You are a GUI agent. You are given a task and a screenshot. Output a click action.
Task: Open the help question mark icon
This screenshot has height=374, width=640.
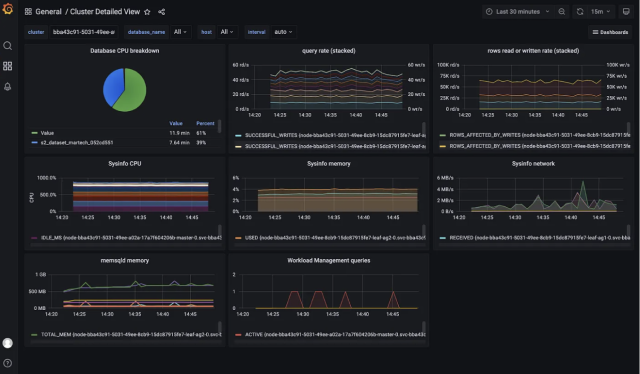[7, 363]
